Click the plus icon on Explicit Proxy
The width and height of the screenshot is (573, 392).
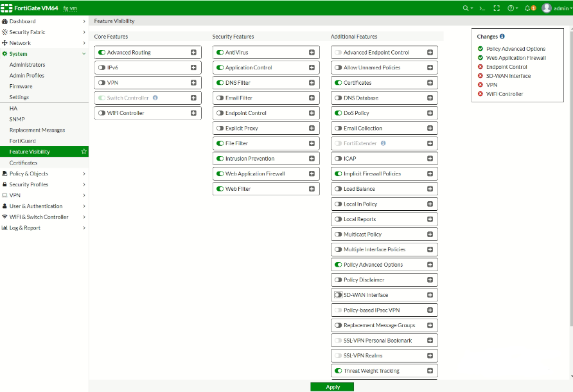[312, 128]
